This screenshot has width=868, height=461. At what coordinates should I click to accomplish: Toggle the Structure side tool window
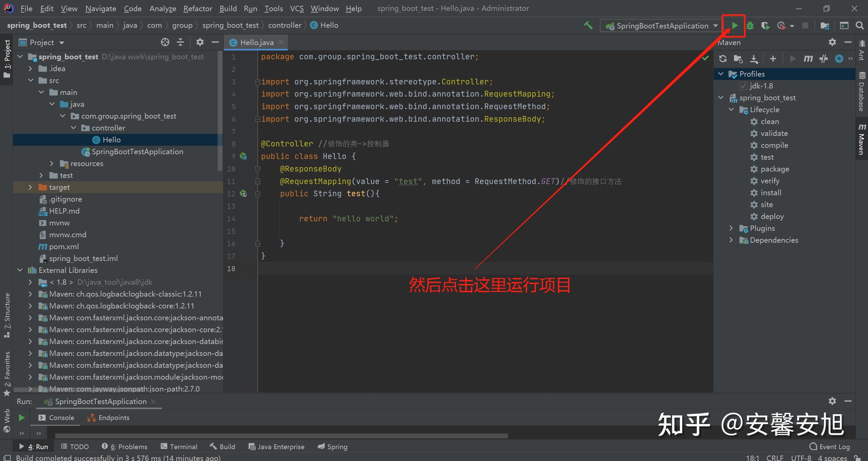click(7, 315)
